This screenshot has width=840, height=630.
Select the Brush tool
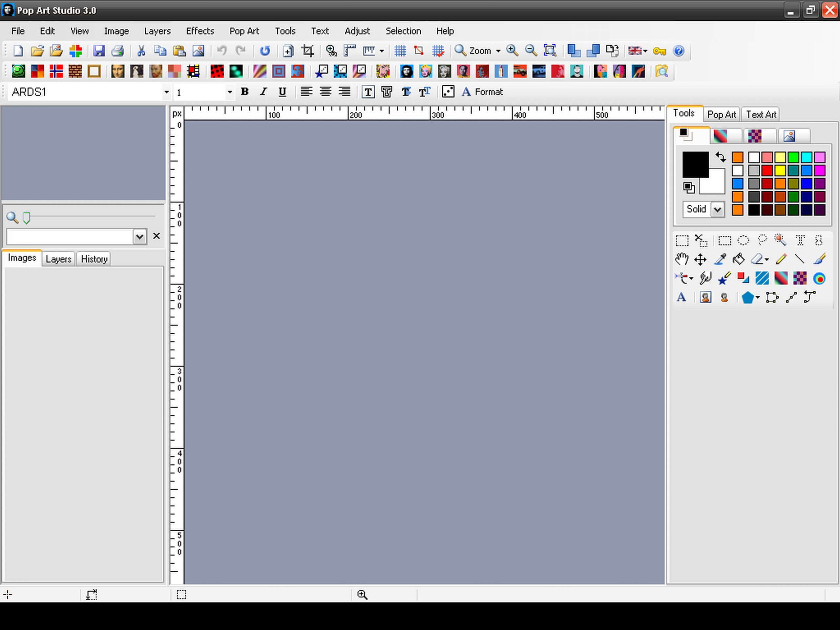pos(819,259)
